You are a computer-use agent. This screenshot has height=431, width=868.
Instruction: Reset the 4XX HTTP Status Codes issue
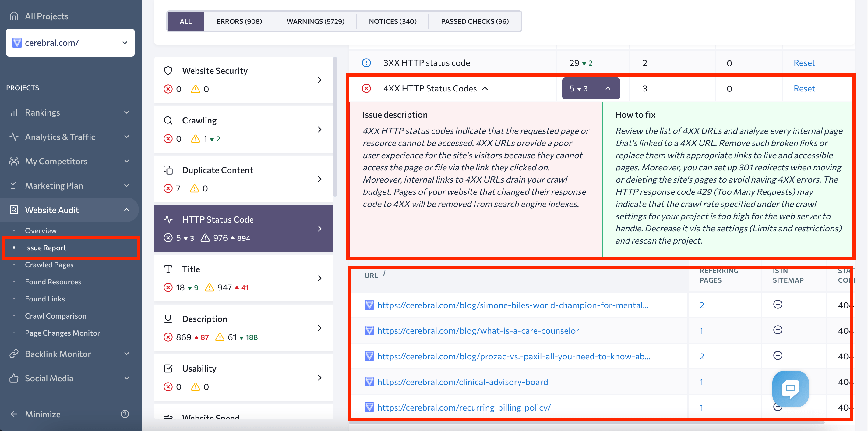[804, 88]
